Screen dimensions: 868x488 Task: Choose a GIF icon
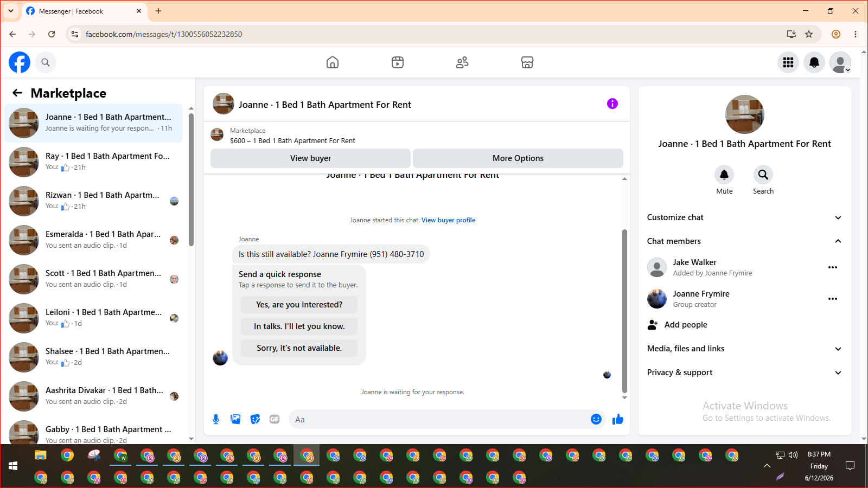pos(275,419)
